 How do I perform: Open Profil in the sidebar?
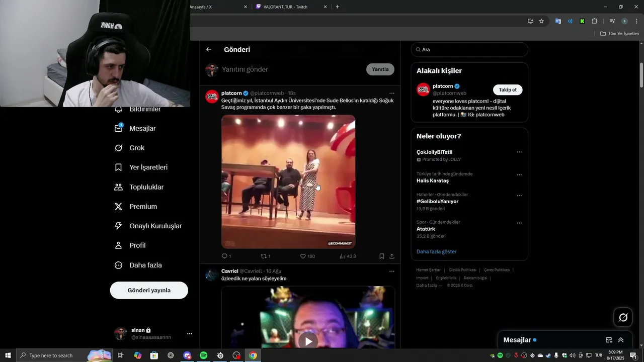tap(130, 245)
